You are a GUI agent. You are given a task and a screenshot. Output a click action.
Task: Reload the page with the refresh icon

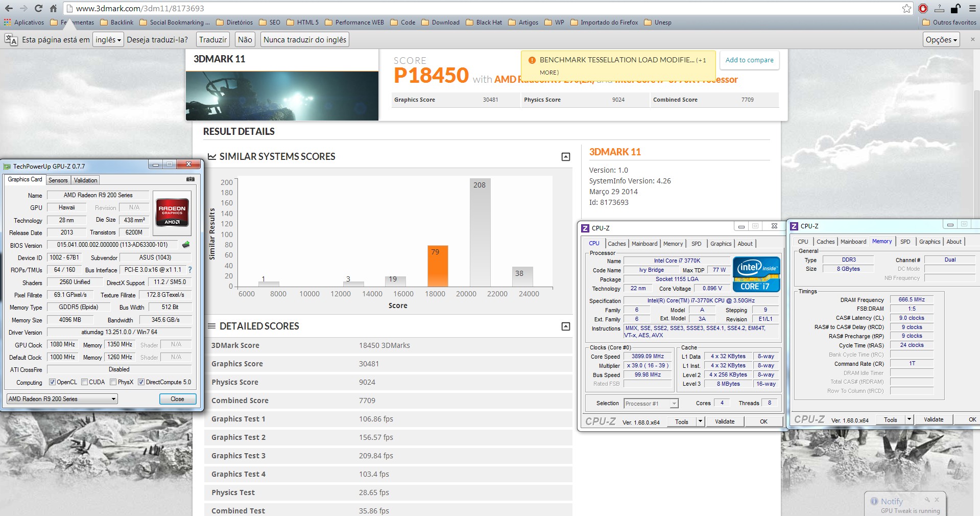pyautogui.click(x=38, y=8)
